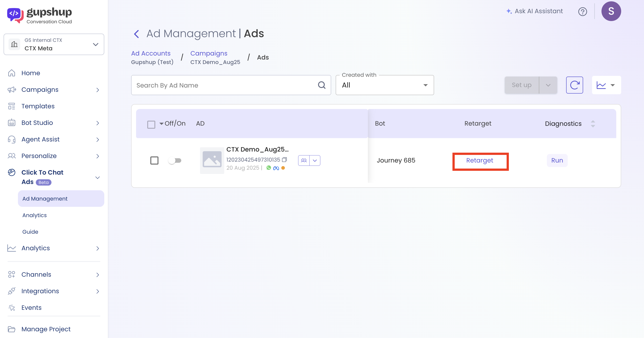
Task: Click the Events cursor icon
Action: (11, 308)
